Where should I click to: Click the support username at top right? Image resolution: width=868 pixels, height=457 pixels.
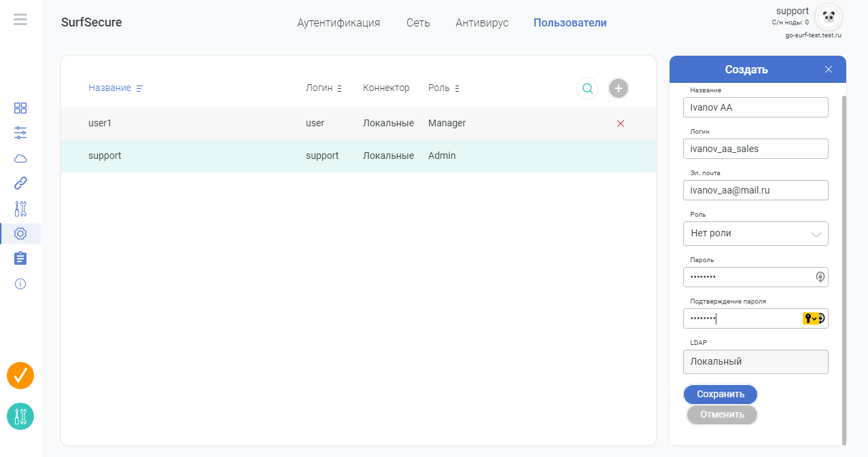tap(793, 11)
